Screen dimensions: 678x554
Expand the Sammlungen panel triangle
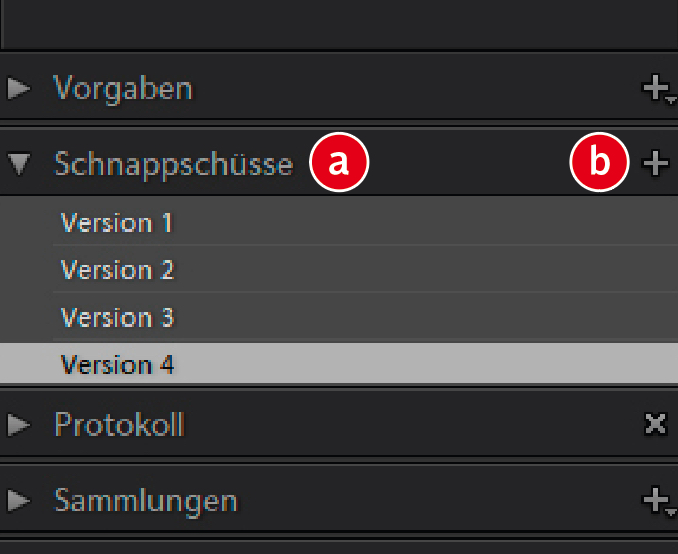(x=18, y=499)
